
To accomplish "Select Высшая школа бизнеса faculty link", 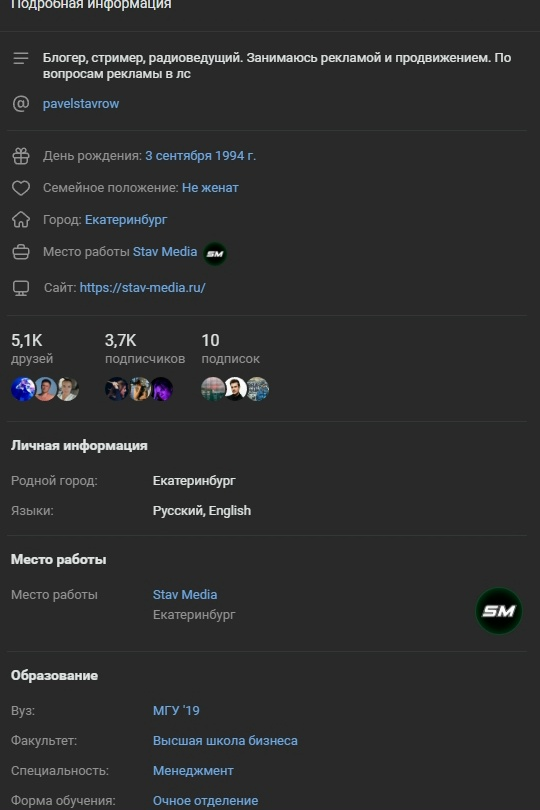I will coord(225,740).
